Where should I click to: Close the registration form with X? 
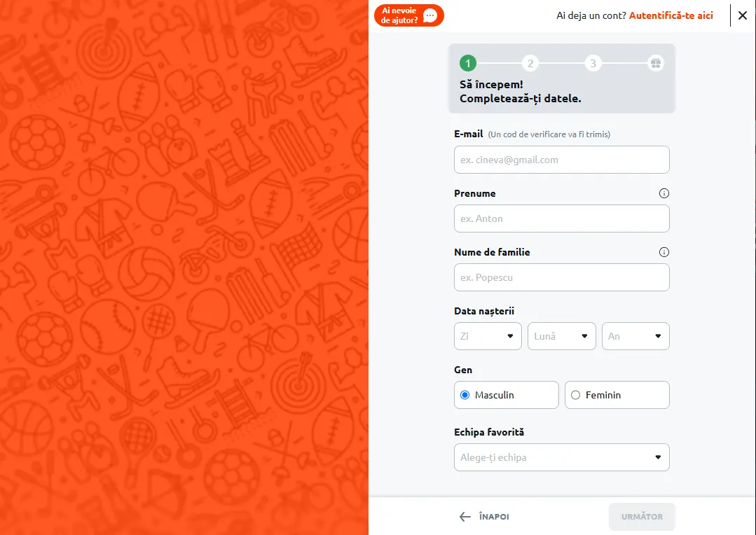click(743, 15)
